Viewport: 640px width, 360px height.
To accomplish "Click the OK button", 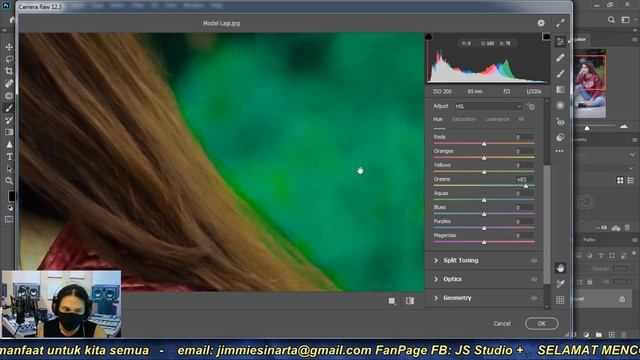I will click(x=542, y=324).
